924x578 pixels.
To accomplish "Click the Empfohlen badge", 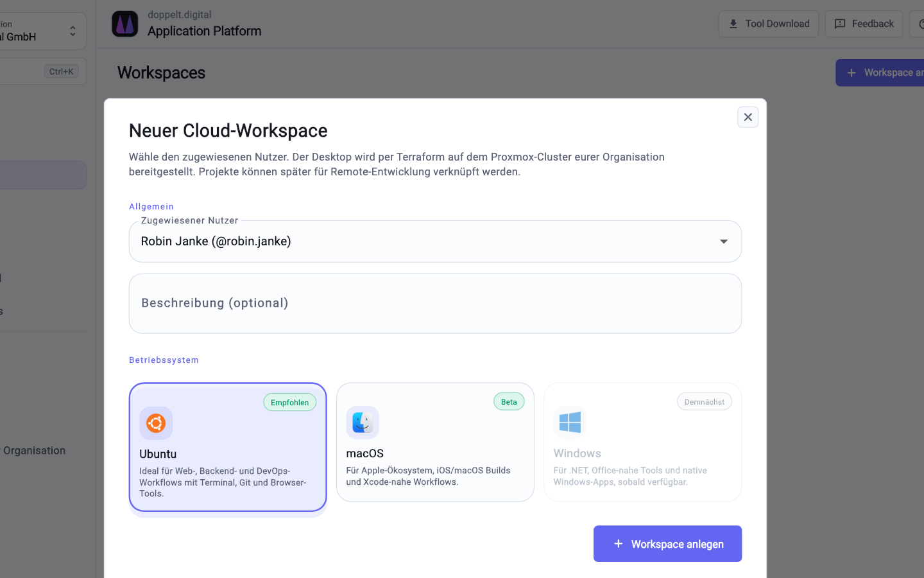I will tap(289, 402).
